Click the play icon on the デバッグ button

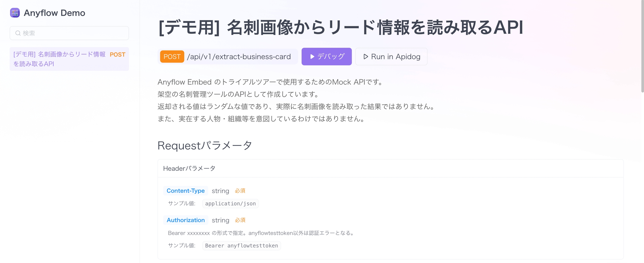[x=312, y=57]
